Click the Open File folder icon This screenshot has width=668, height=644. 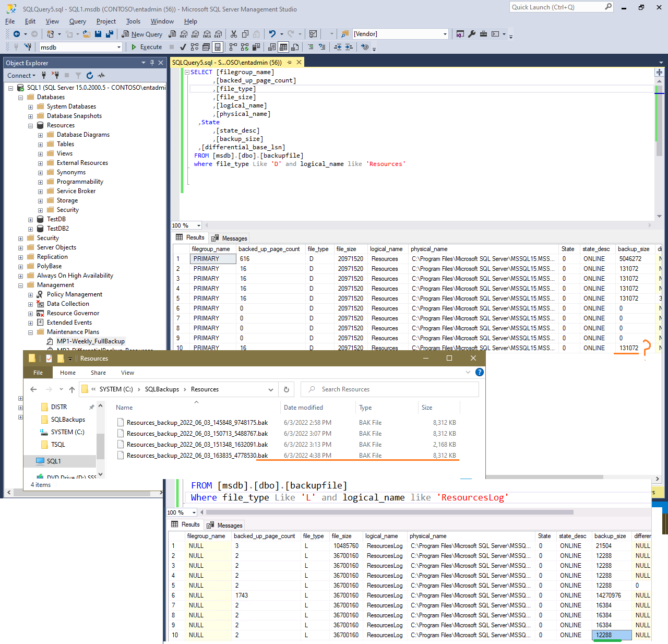(87, 34)
